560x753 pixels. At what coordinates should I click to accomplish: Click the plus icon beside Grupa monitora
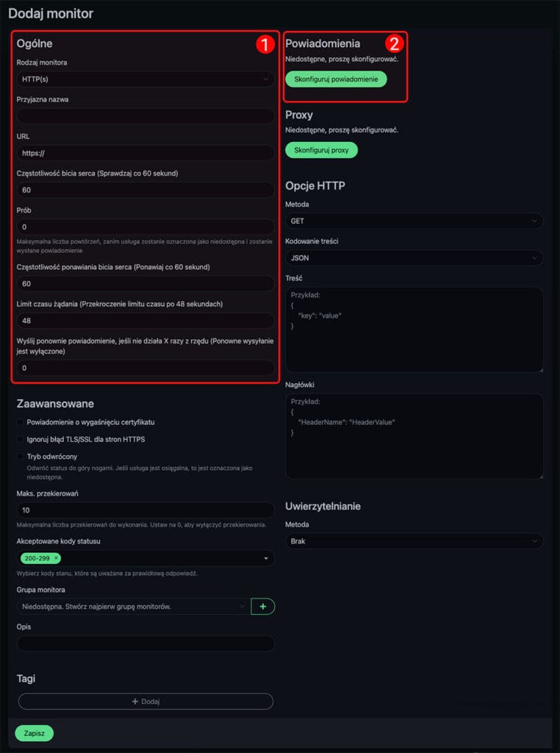[x=263, y=607]
